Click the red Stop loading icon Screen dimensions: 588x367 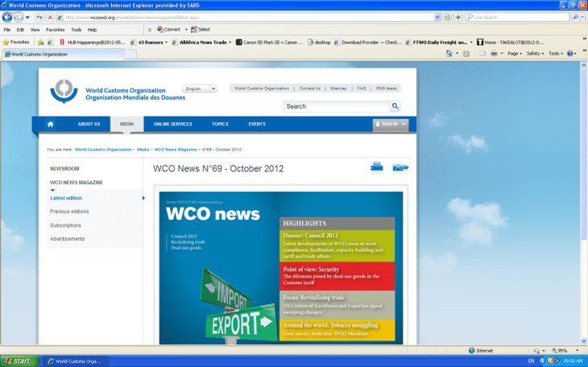(50, 17)
